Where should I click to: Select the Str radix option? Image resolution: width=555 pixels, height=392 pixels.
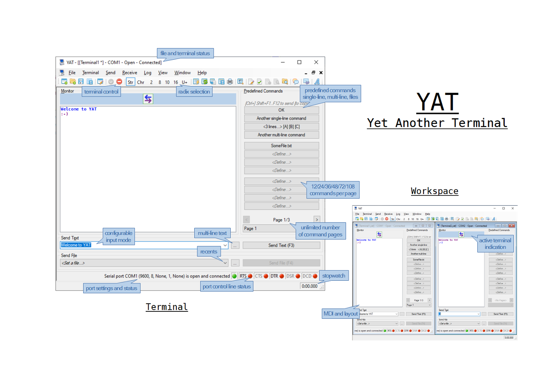131,82
